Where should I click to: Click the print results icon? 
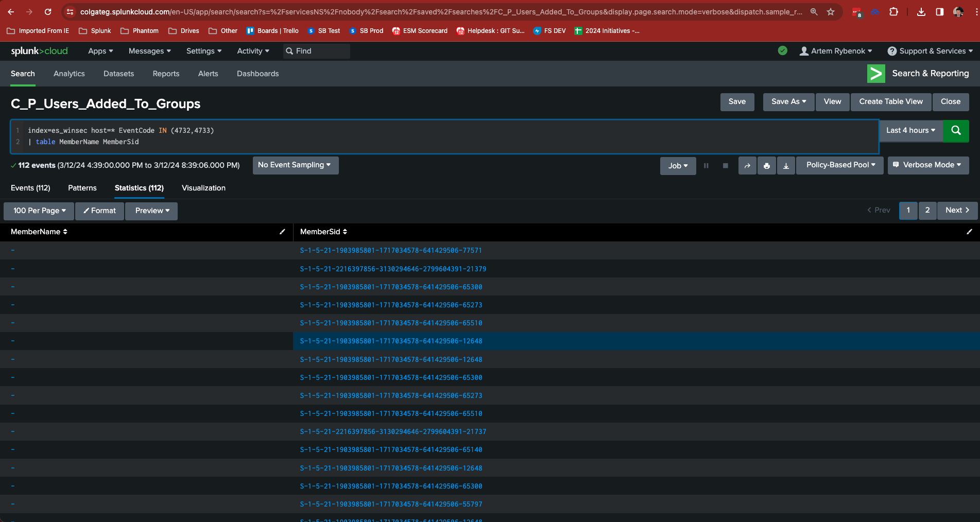pyautogui.click(x=766, y=165)
